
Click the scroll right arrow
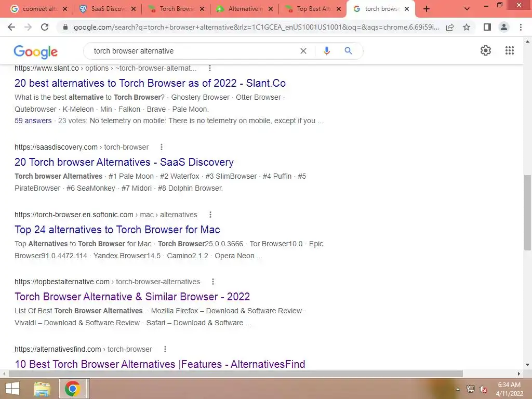pyautogui.click(x=519, y=374)
